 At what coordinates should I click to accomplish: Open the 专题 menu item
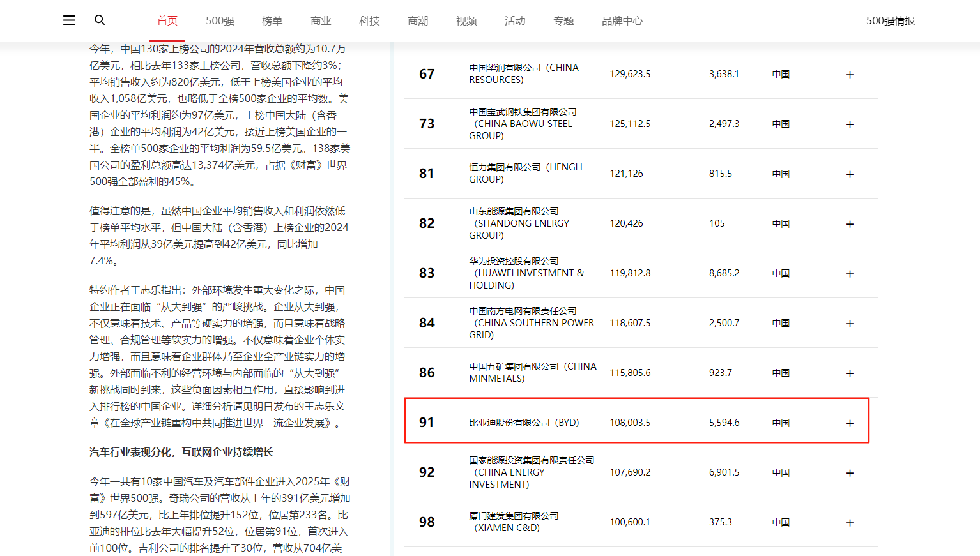(563, 20)
